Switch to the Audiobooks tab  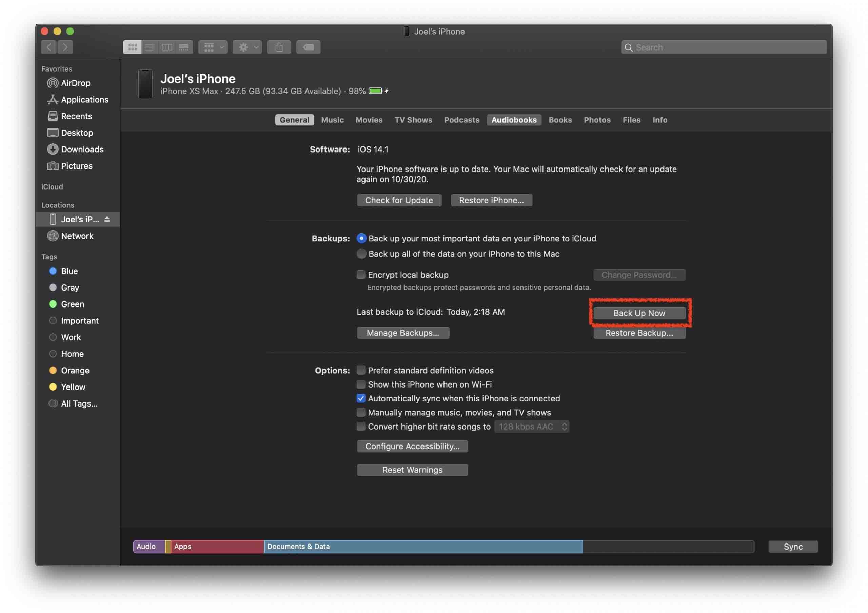tap(514, 120)
